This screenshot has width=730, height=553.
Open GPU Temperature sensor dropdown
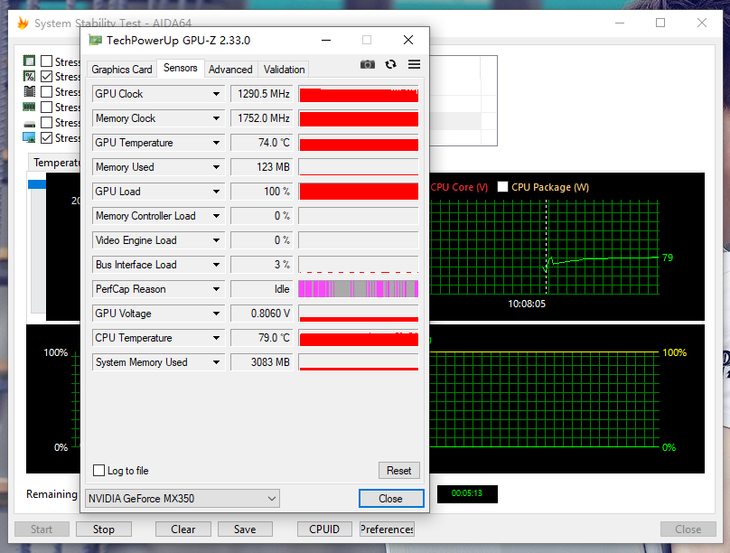tap(216, 142)
